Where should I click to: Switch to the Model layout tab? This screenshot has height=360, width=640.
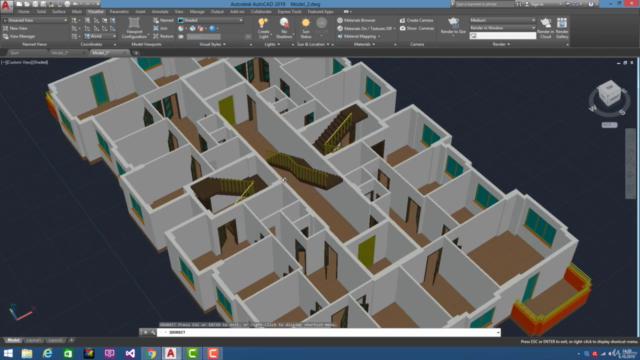click(13, 340)
